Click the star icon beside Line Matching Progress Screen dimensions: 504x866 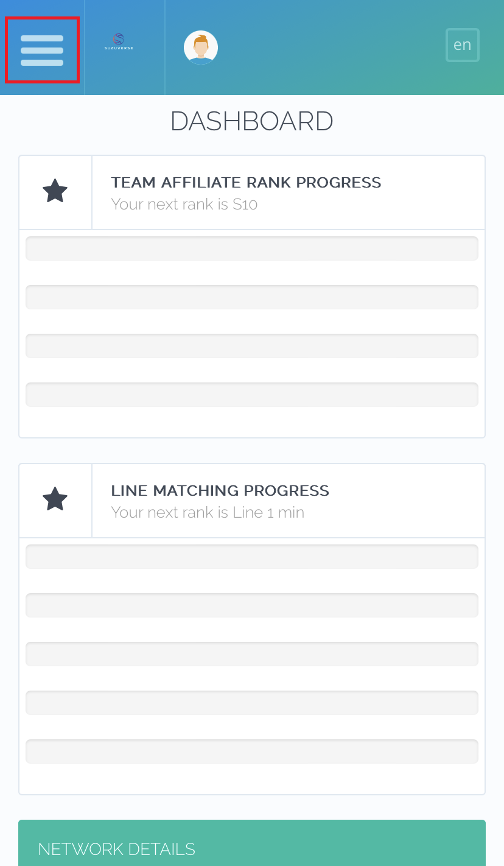55,499
